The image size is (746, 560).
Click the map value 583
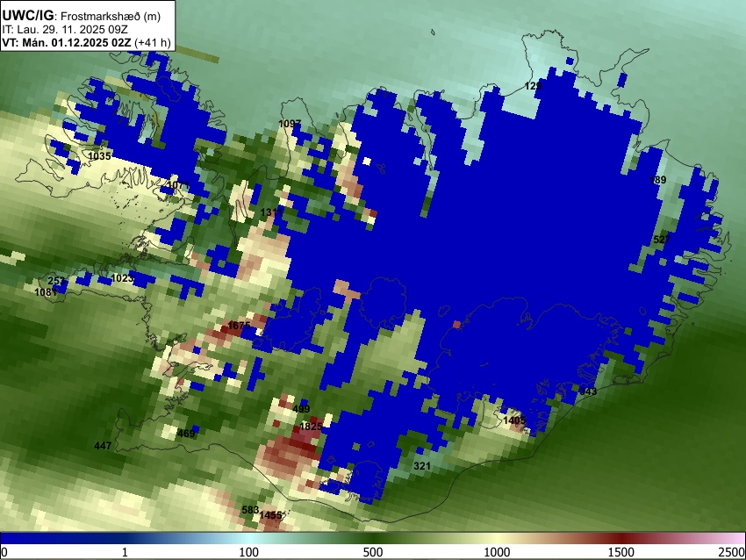coord(250,510)
